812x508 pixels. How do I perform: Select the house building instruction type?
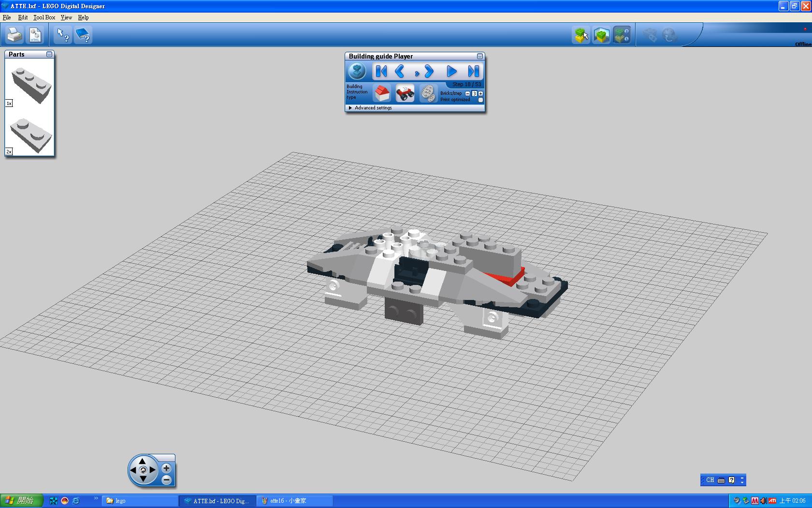382,93
